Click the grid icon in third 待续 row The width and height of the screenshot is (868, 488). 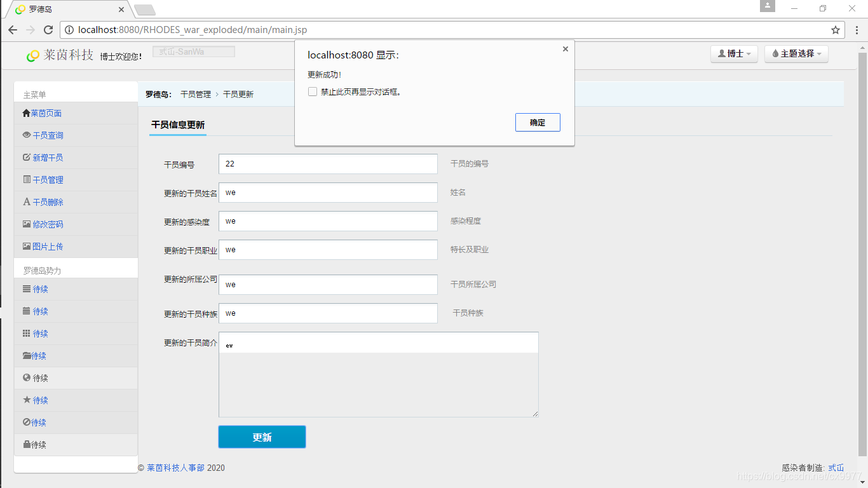[x=27, y=334]
